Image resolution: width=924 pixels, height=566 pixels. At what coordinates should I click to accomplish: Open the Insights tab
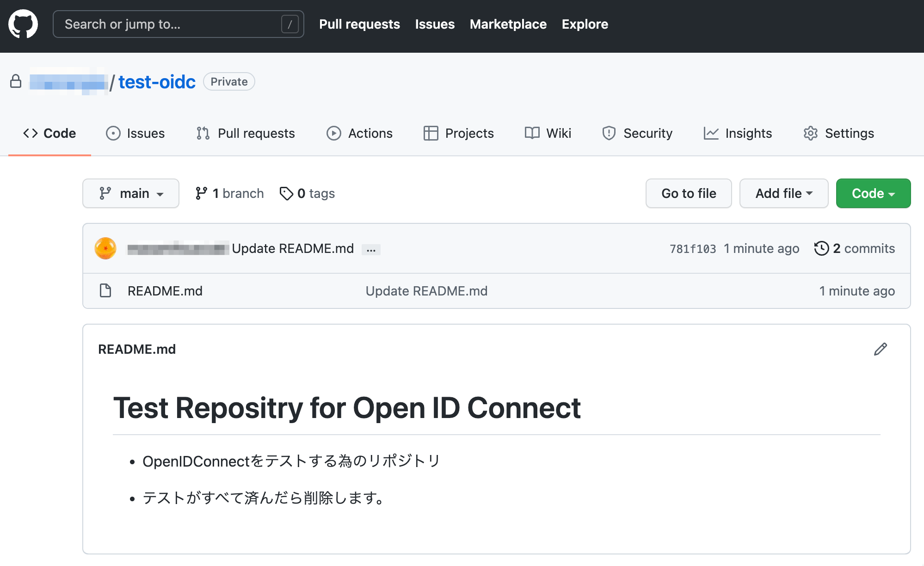pyautogui.click(x=738, y=133)
